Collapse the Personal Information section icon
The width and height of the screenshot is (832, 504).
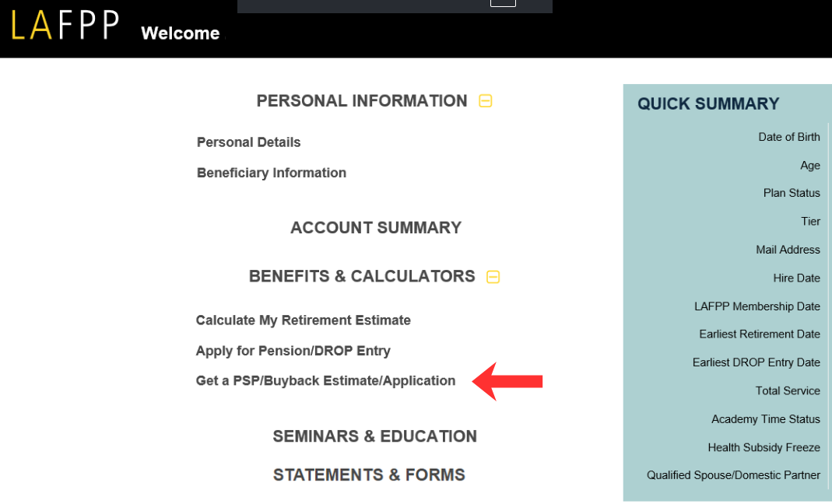(486, 101)
